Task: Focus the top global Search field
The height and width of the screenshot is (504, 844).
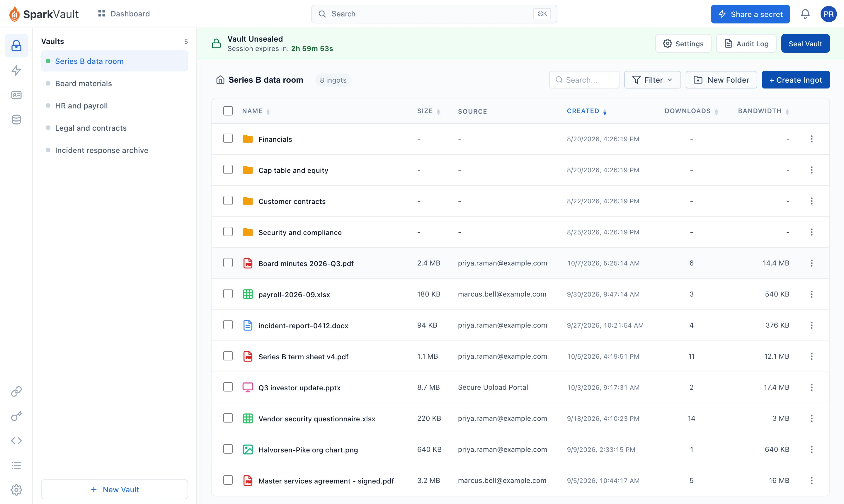Action: 434,14
